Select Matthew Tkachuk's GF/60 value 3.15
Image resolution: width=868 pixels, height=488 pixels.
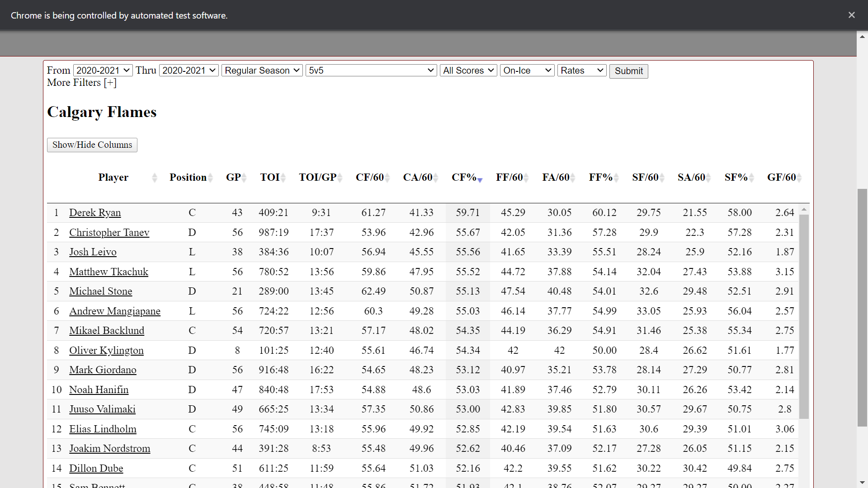[x=785, y=272]
